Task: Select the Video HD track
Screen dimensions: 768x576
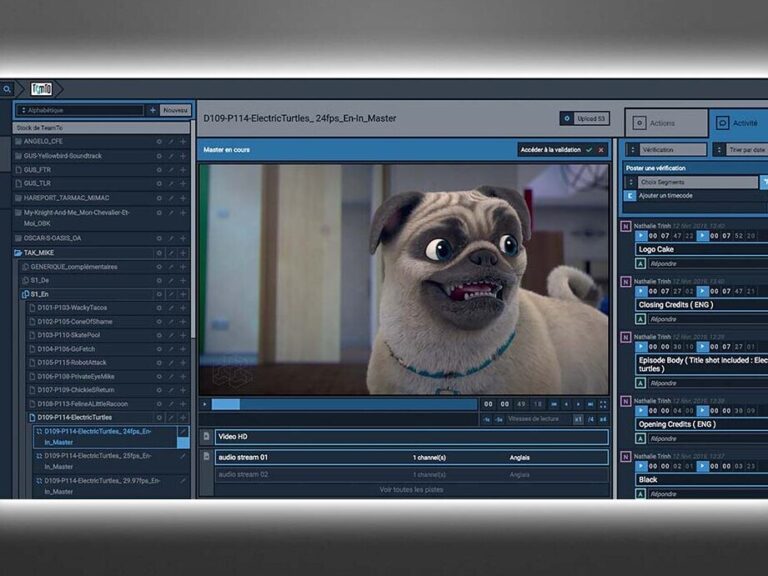Action: click(411, 437)
